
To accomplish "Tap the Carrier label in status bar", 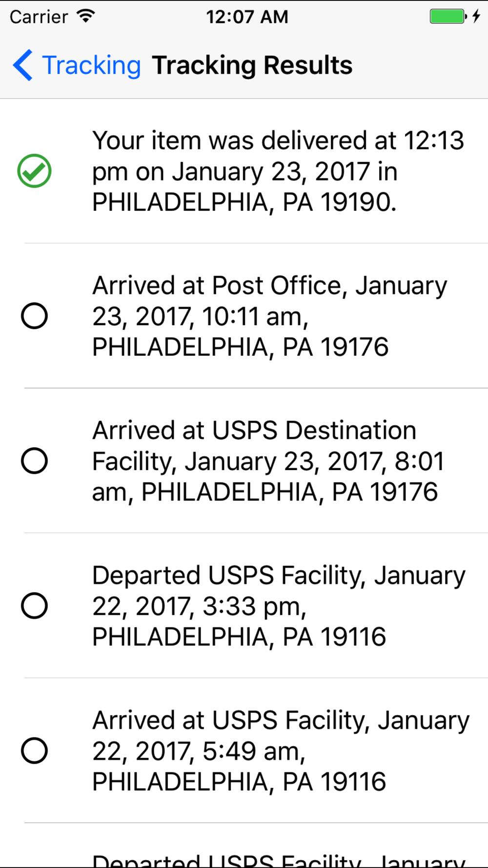I will [x=39, y=17].
